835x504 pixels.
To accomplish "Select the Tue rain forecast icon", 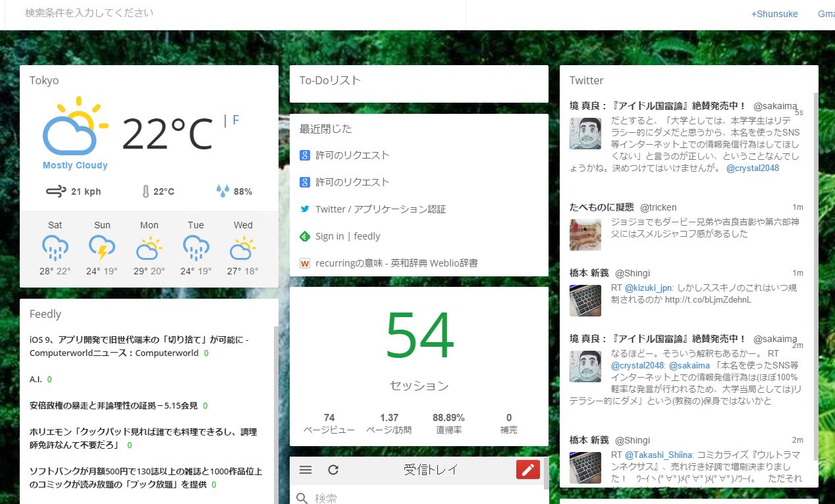I will [x=196, y=249].
